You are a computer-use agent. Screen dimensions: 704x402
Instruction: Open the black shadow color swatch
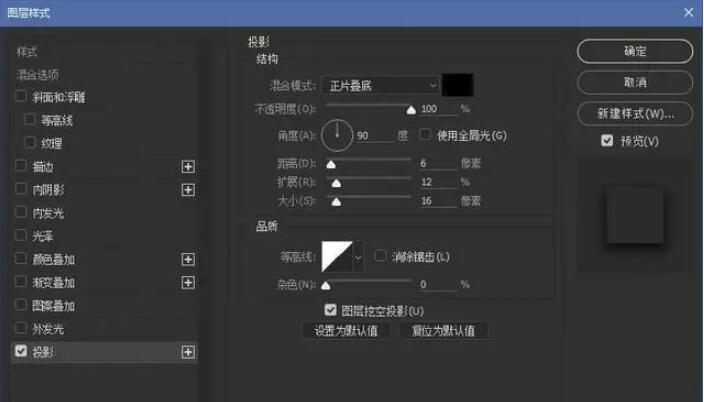(458, 85)
